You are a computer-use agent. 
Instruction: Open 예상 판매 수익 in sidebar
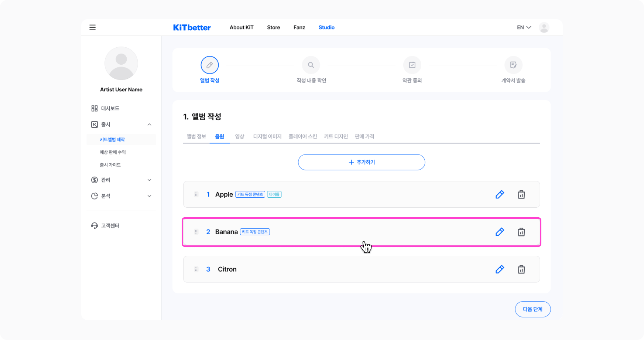click(x=113, y=152)
